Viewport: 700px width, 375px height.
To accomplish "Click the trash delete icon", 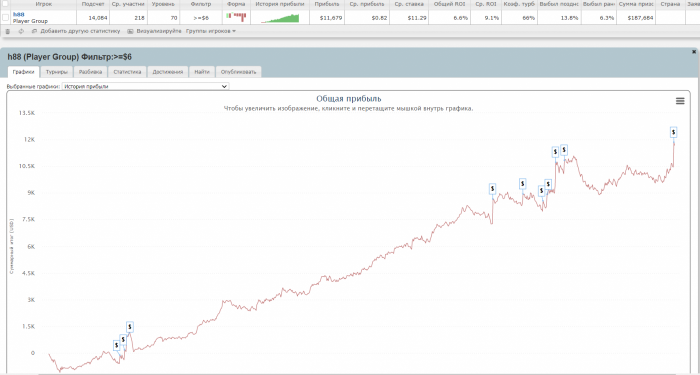I will pos(7,32).
